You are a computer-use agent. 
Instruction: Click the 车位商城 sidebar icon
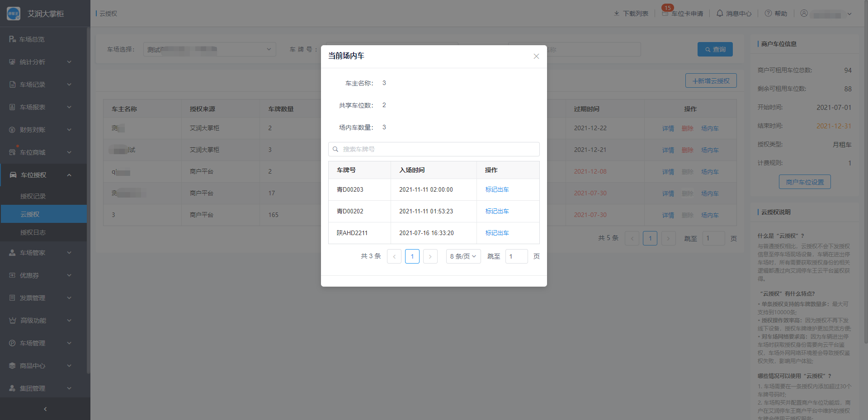[12, 152]
